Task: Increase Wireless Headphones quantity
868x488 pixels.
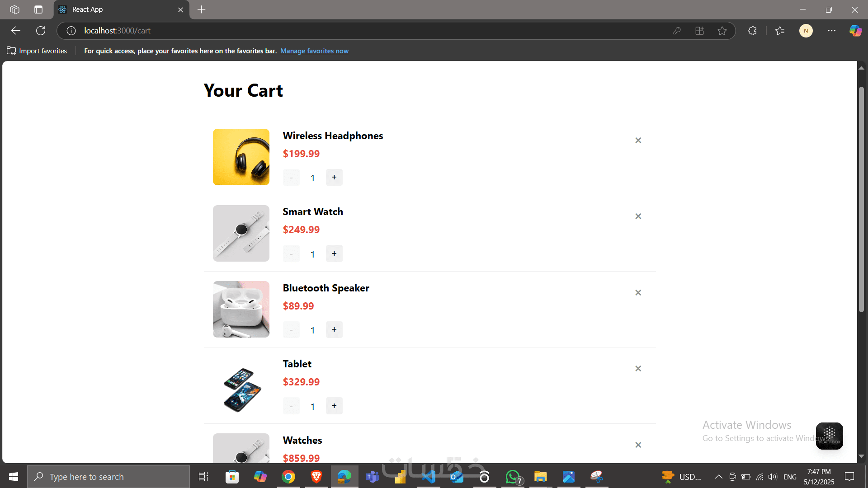Action: point(334,178)
